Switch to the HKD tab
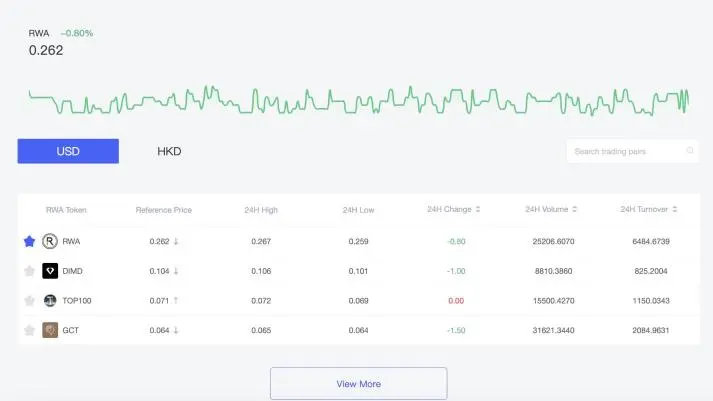This screenshot has width=713, height=401. click(x=169, y=151)
